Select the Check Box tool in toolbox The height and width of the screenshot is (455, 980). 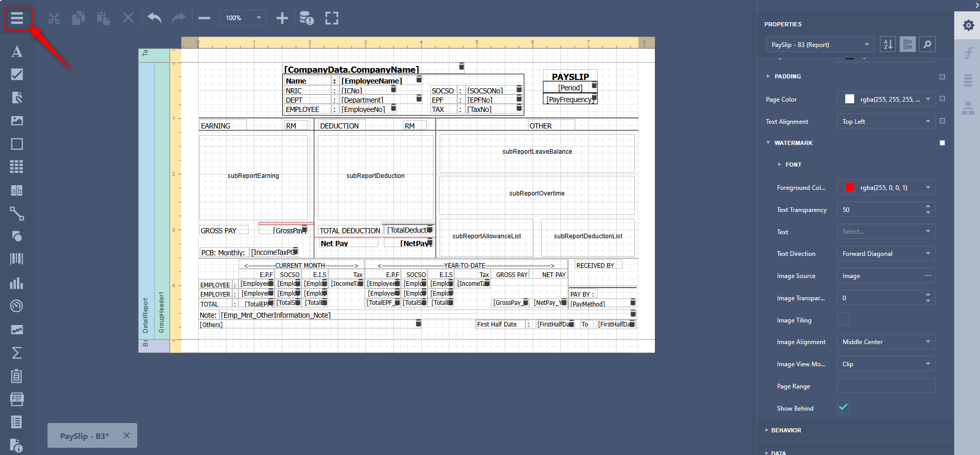(x=17, y=74)
